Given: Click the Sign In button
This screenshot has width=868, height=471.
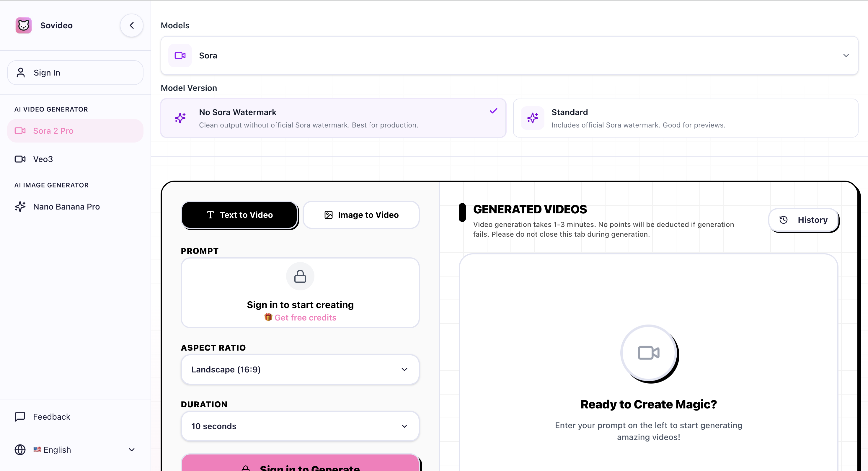Looking at the screenshot, I should pyautogui.click(x=75, y=72).
